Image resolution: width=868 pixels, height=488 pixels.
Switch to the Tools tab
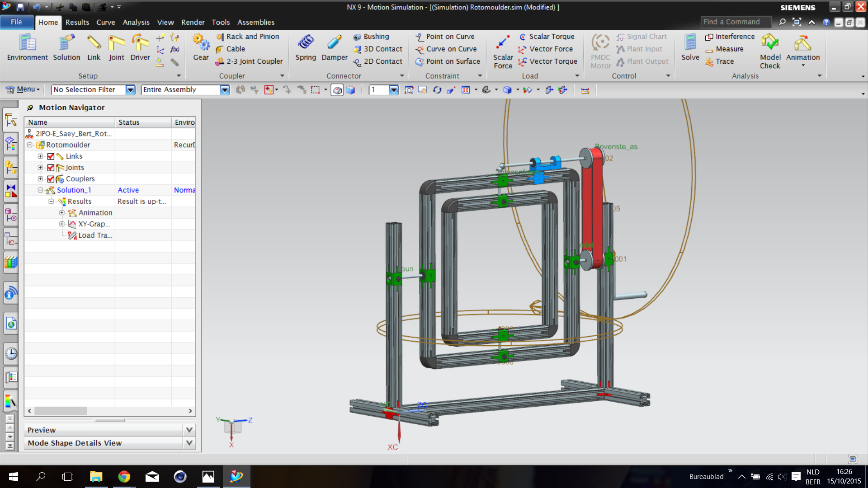pyautogui.click(x=221, y=22)
